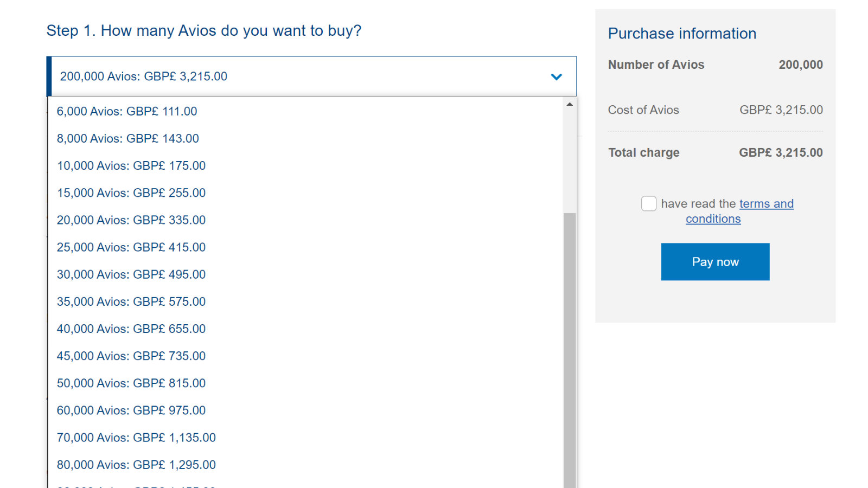Select 80,000 Avios: GBP£ 1,295.00
868x488 pixels.
pos(306,465)
